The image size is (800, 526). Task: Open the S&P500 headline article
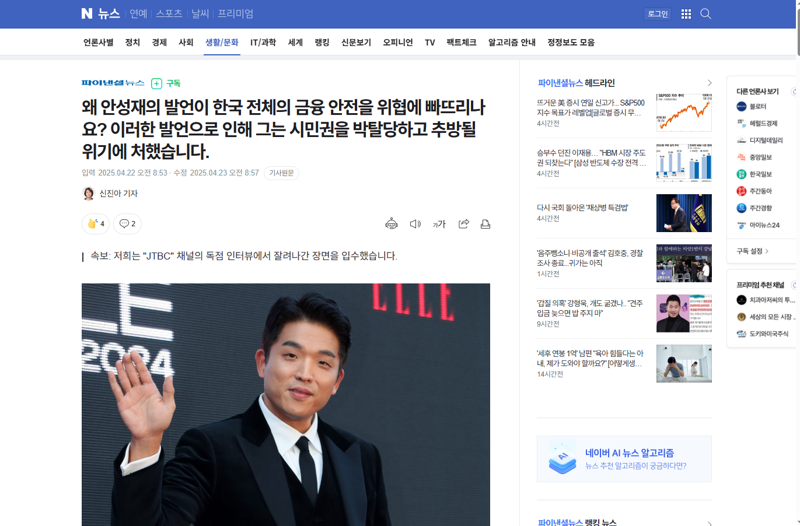coord(591,108)
